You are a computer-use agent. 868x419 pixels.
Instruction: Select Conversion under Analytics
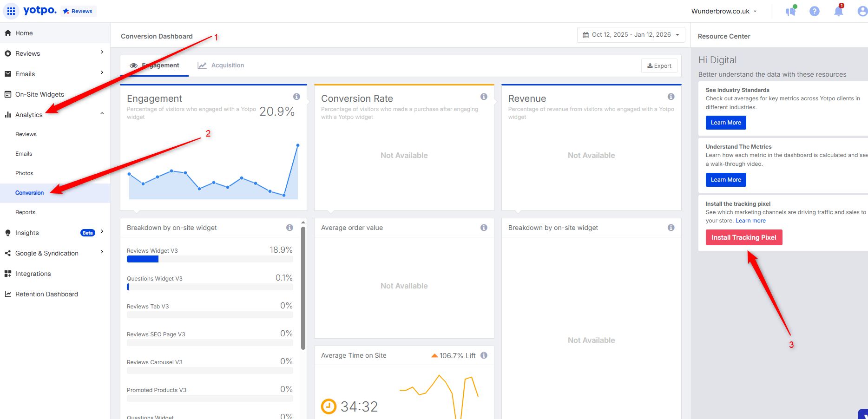tap(55, 193)
